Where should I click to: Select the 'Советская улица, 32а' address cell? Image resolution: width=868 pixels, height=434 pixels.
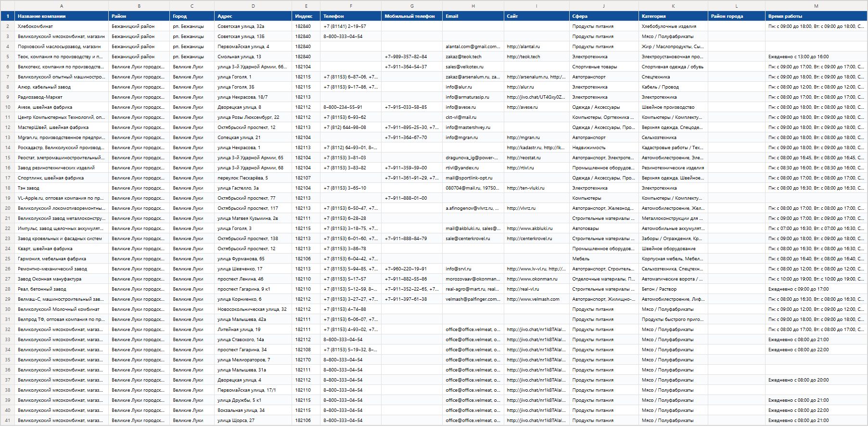point(253,26)
